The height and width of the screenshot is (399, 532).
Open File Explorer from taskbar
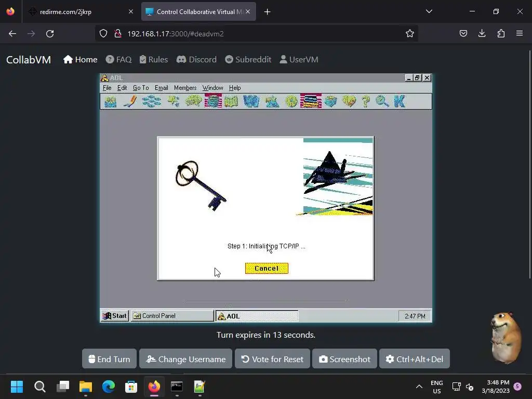click(86, 387)
